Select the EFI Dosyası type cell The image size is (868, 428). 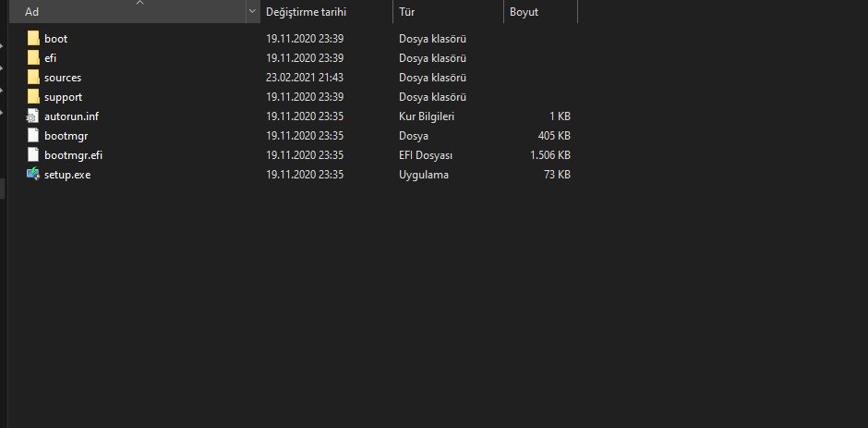tap(425, 155)
